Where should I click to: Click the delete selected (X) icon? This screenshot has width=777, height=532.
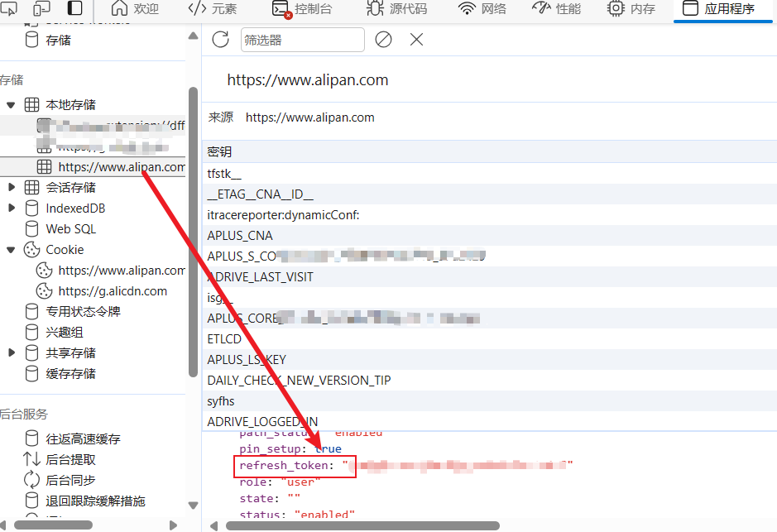[416, 39]
